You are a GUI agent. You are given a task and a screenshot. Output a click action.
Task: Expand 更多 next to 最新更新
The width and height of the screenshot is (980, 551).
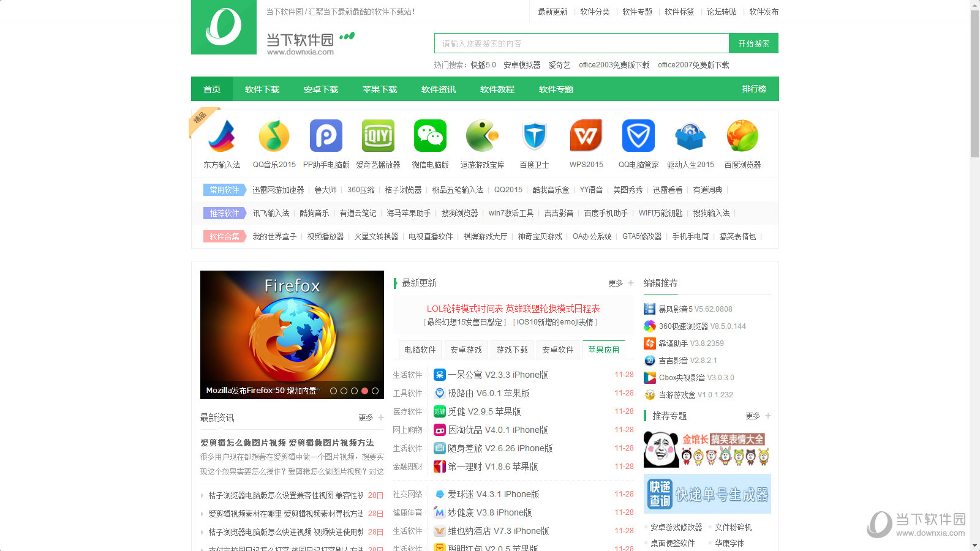pyautogui.click(x=615, y=283)
